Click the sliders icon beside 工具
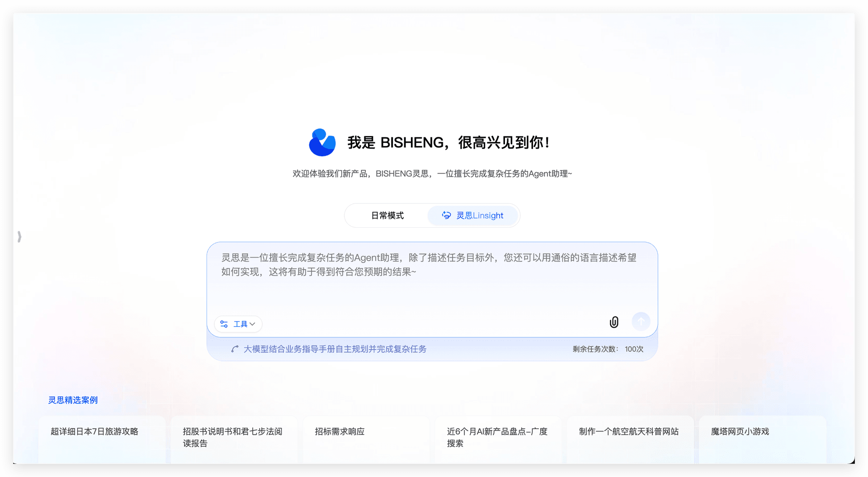The width and height of the screenshot is (868, 477). click(x=224, y=324)
